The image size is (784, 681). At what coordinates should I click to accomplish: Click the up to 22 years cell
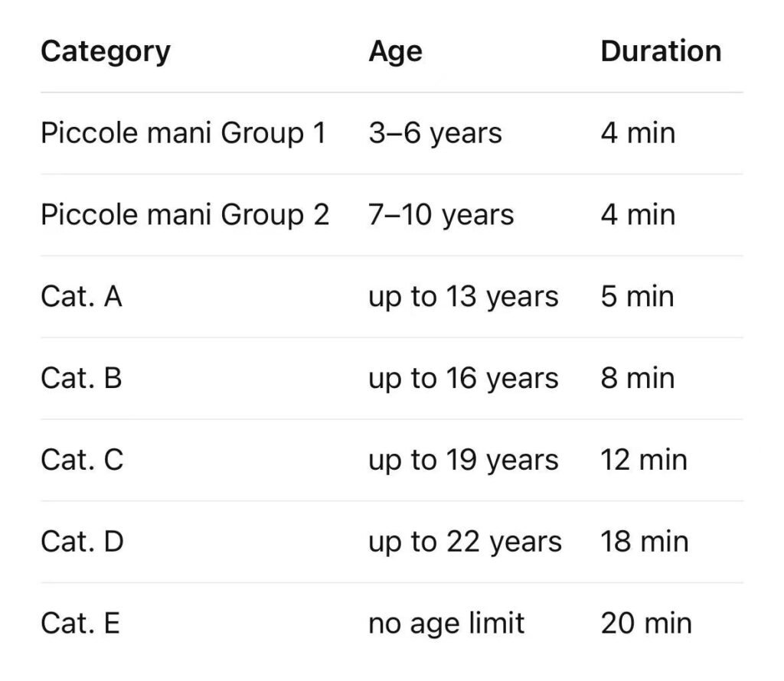[465, 543]
